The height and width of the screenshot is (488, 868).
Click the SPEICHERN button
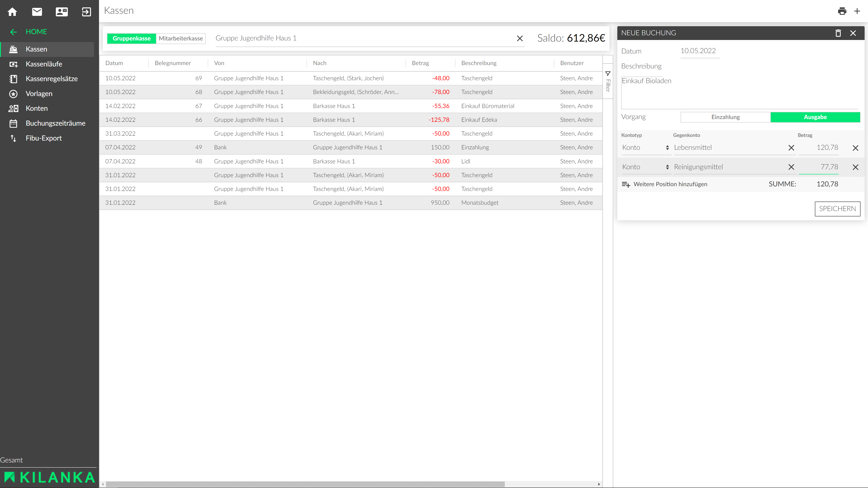click(x=837, y=209)
